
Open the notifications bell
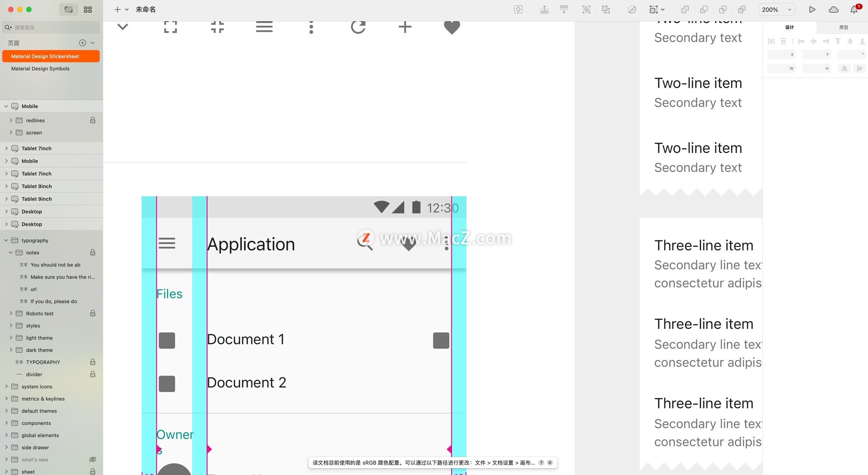tap(854, 9)
